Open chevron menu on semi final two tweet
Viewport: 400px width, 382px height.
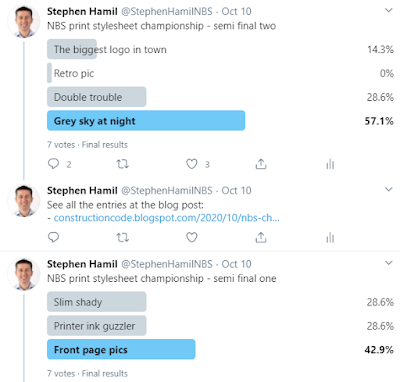(x=389, y=10)
